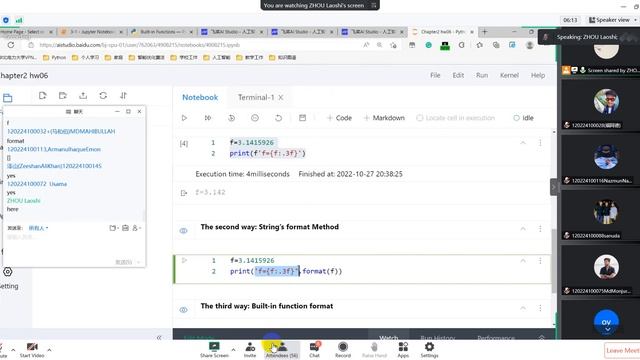Screen dimensions: 640x360
Task: Open the Kernel menu
Action: [x=509, y=75]
